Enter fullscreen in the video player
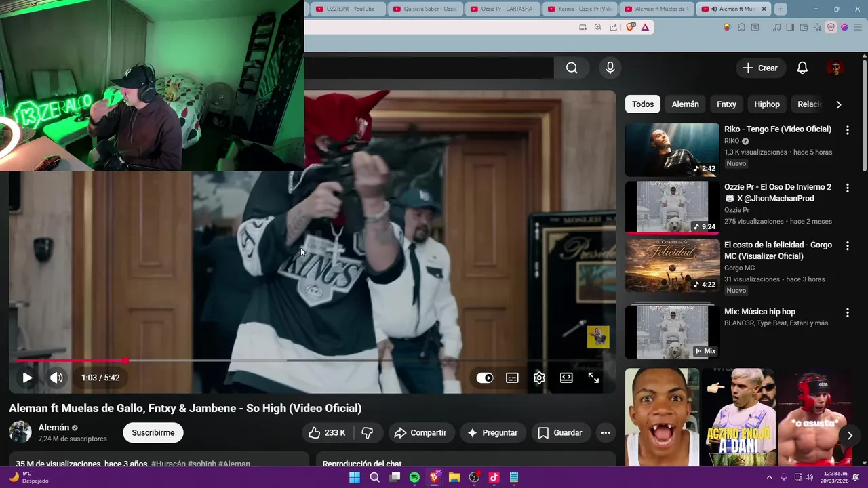Image resolution: width=868 pixels, height=488 pixels. click(593, 378)
